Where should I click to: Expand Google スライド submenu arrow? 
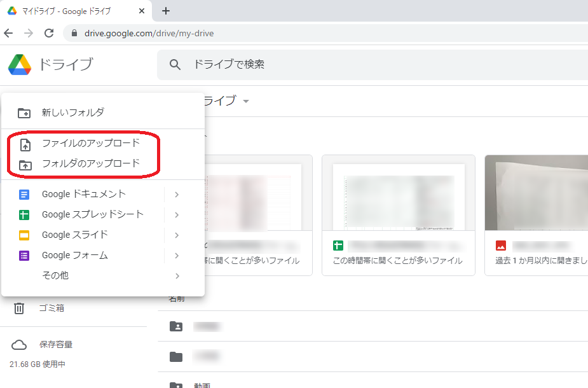177,235
